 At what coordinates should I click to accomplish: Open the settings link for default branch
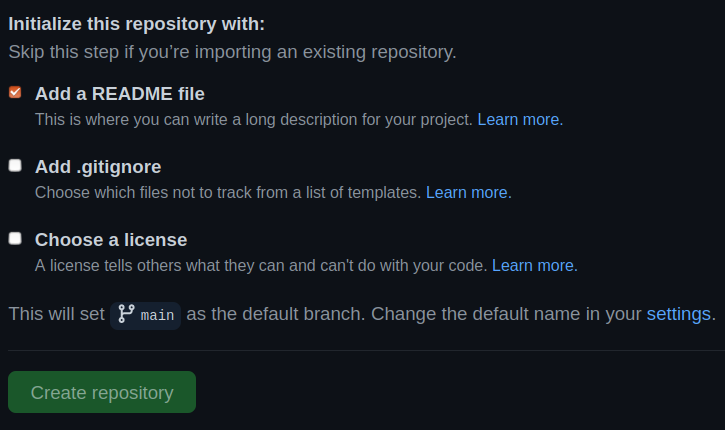(x=679, y=314)
